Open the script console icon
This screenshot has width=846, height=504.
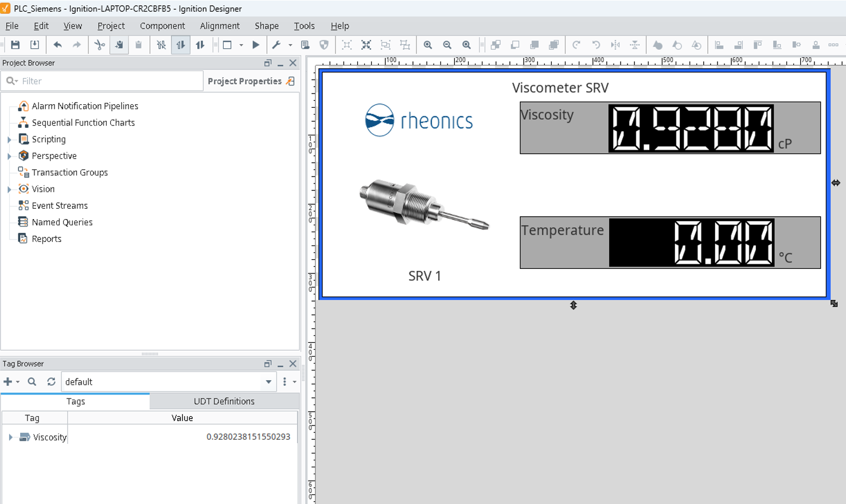click(x=305, y=45)
